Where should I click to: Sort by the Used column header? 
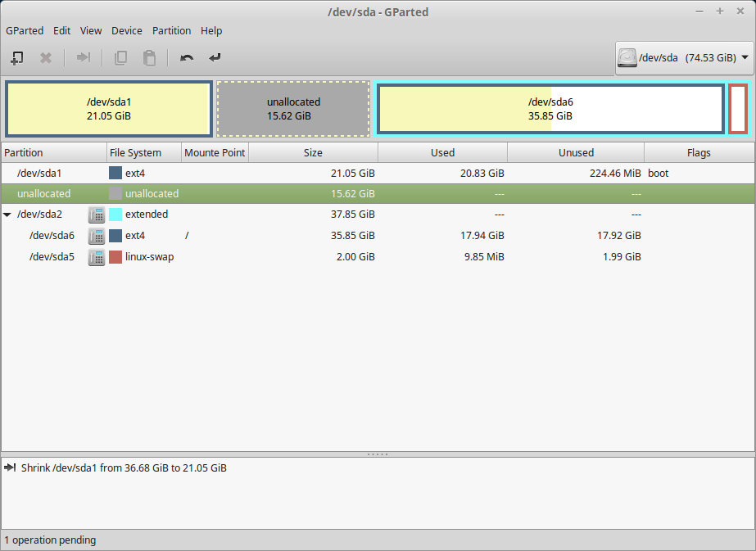tap(442, 153)
